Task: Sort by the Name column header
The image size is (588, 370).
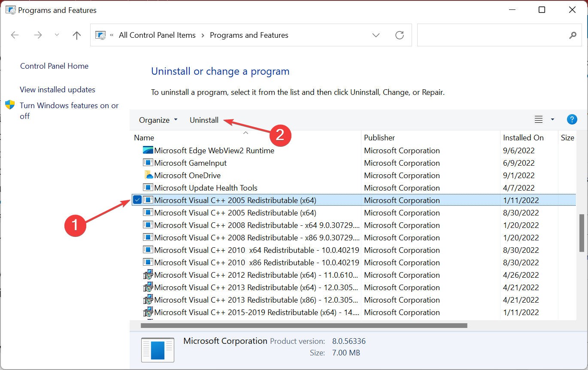Action: 144,138
